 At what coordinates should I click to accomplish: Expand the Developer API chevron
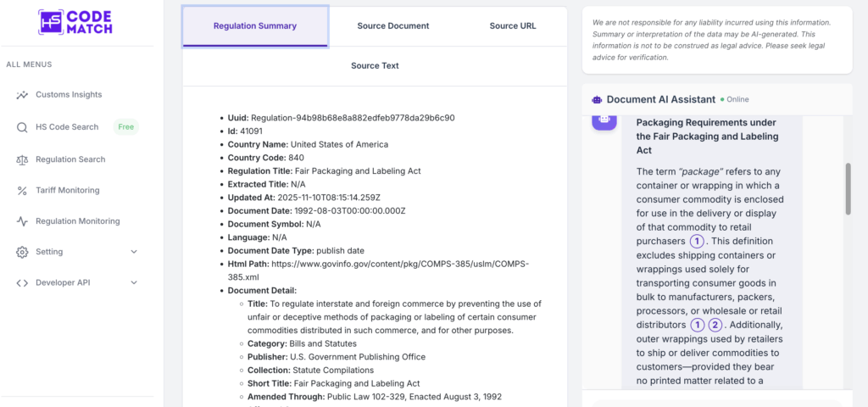pyautogui.click(x=134, y=283)
